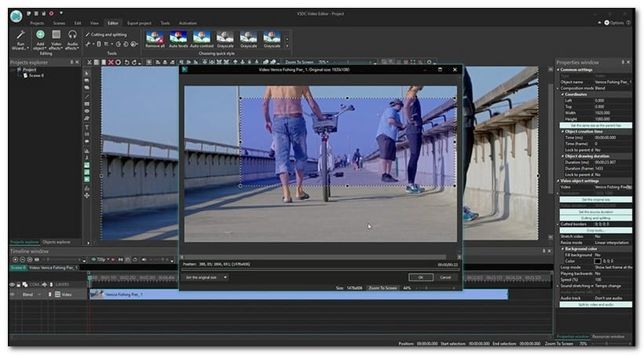Click the Remove all quick style
Image resolution: width=644 pixels, height=355 pixels.
pos(155,39)
